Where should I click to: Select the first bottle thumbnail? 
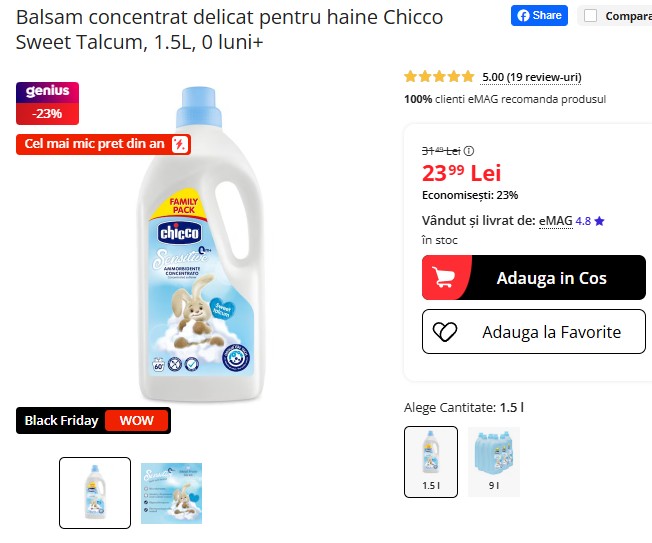click(x=95, y=493)
